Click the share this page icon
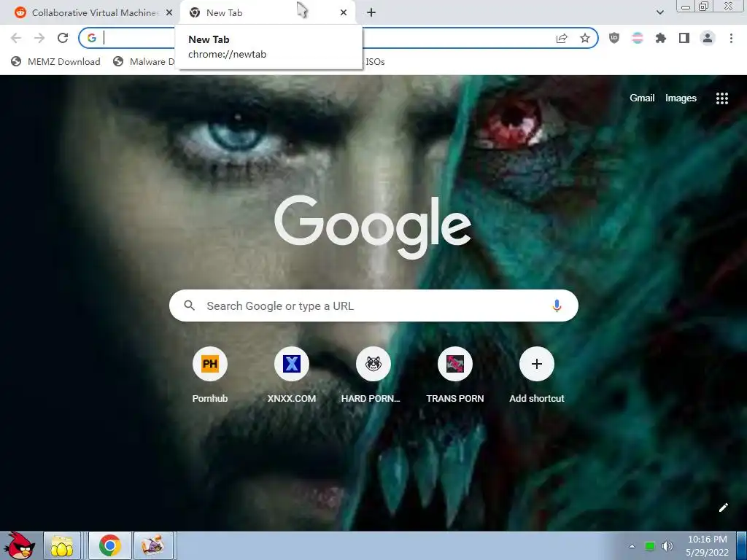 coord(562,38)
